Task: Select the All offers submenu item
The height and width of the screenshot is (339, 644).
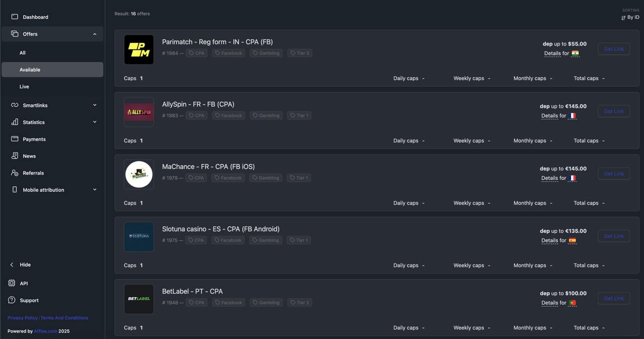Action: tap(23, 53)
